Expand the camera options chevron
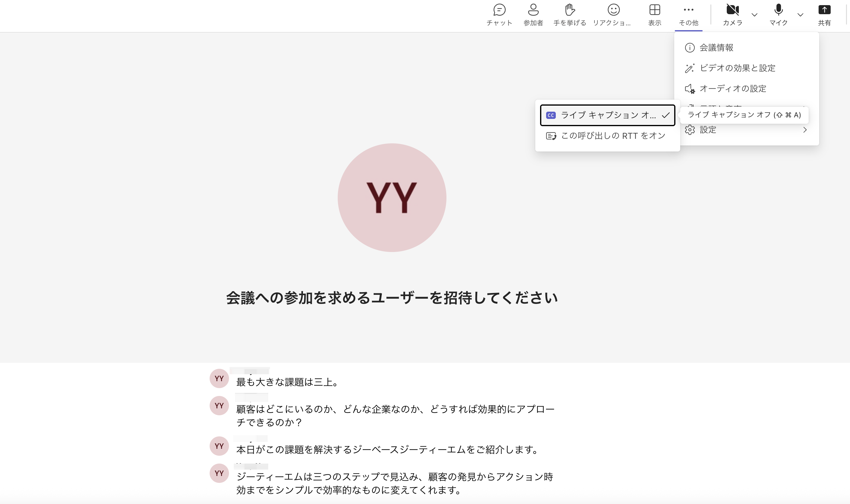Viewport: 850px width, 504px height. click(754, 14)
